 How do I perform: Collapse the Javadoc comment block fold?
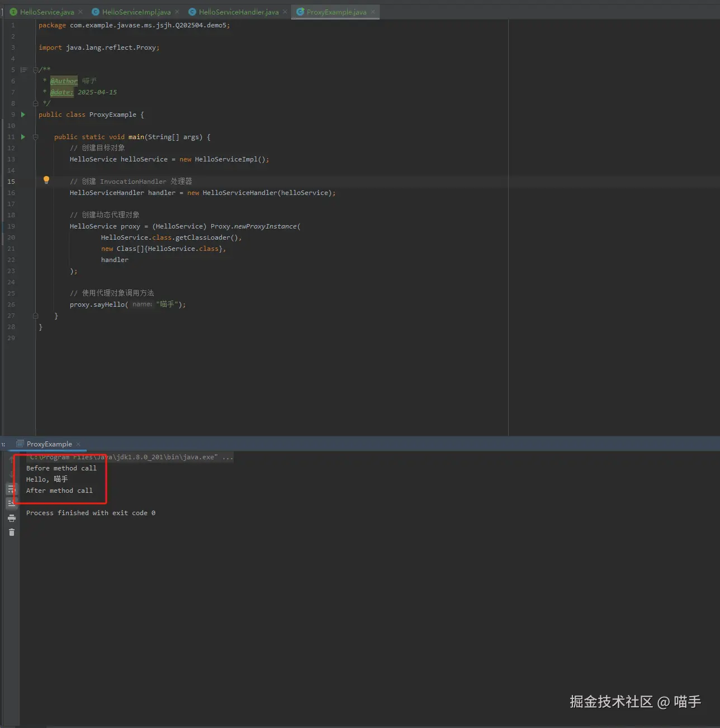[35, 70]
